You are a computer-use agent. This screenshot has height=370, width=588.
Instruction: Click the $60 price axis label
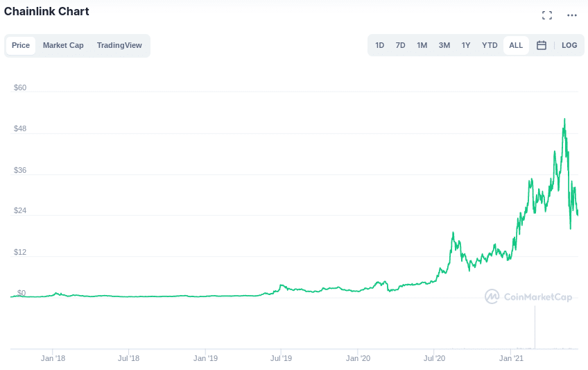20,87
